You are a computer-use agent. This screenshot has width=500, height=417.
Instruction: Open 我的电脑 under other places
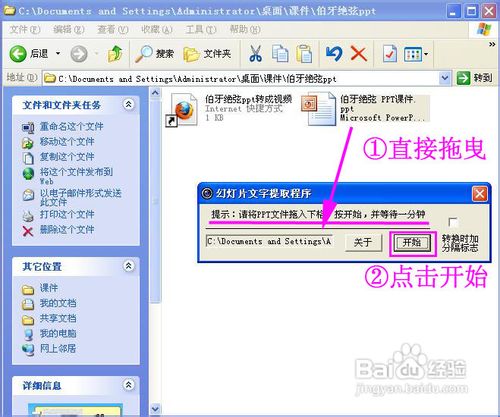pos(58,333)
